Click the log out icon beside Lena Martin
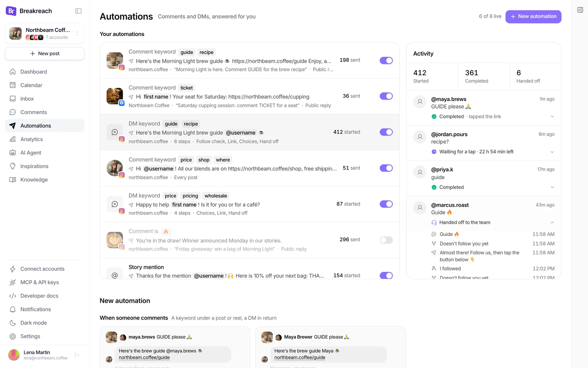This screenshot has height=368, width=588. [77, 355]
